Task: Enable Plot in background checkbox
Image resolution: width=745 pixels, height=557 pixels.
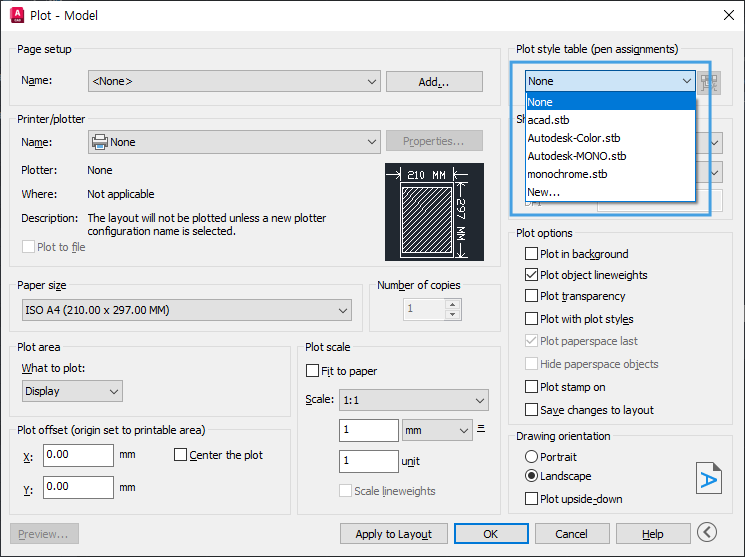Action: point(531,254)
